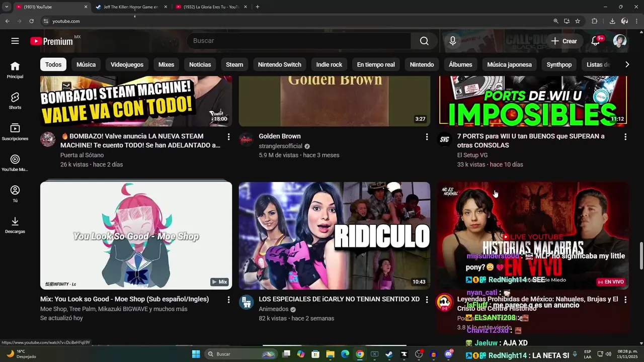Viewport: 644px width, 362px height.
Task: Open File Explorer from the taskbar
Action: click(330, 354)
